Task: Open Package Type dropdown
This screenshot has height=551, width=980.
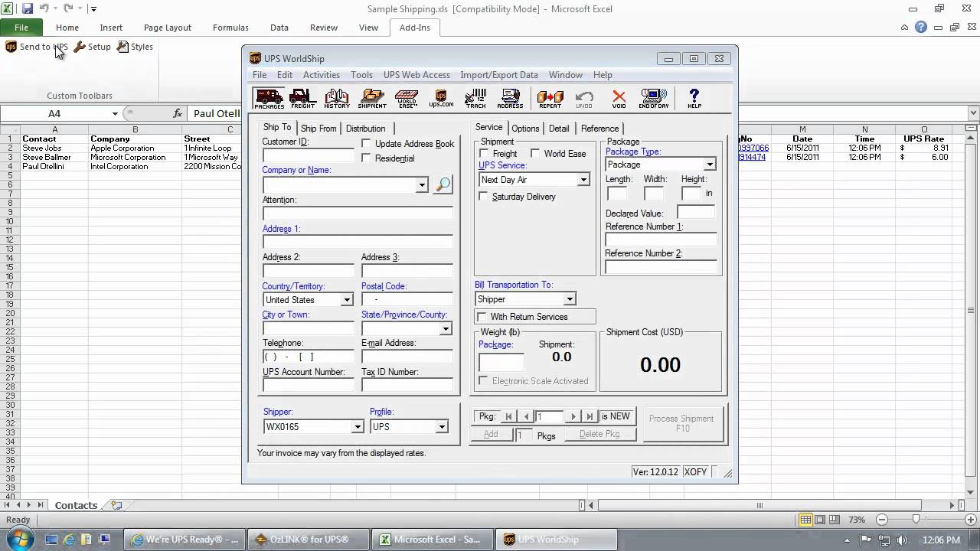Action: point(710,165)
